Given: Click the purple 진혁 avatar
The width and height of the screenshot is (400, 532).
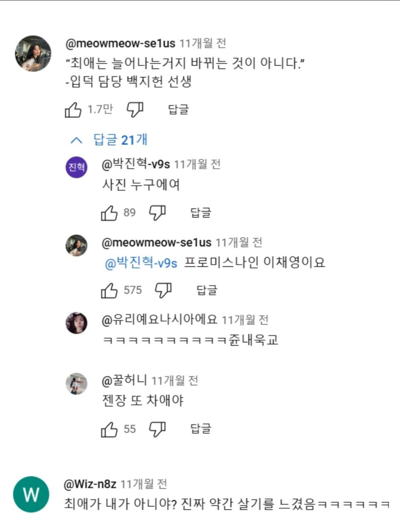Looking at the screenshot, I should click(76, 168).
